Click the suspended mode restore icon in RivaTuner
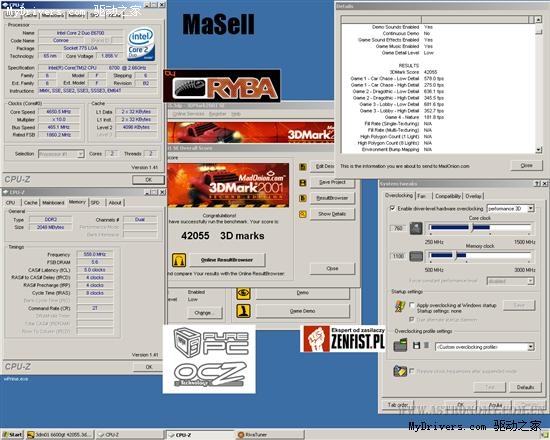The height and width of the screenshot is (440, 550). click(400, 371)
